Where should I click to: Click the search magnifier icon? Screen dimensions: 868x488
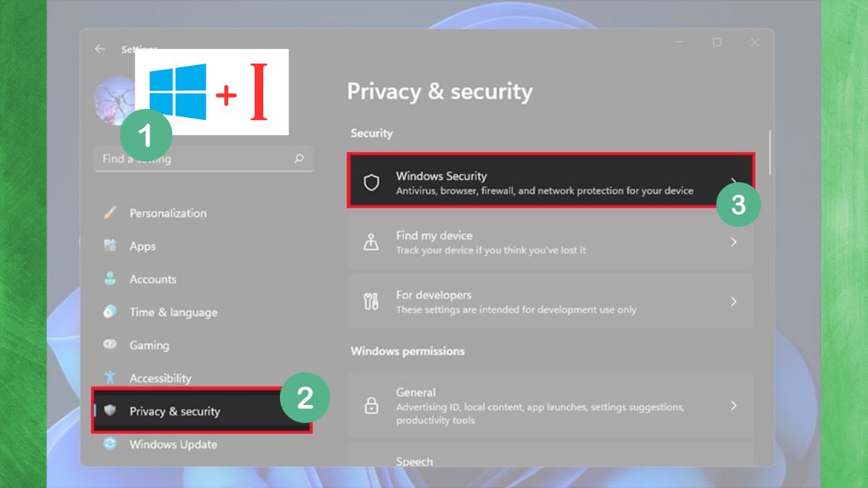[x=299, y=158]
